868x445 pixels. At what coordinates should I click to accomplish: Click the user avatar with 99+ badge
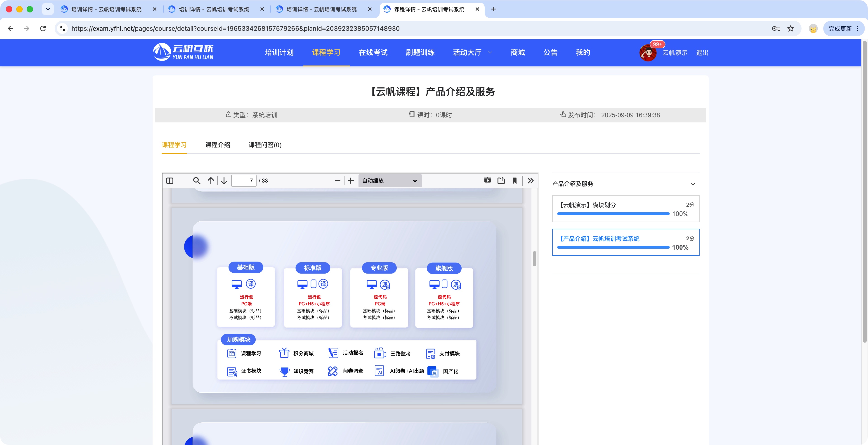pos(648,53)
